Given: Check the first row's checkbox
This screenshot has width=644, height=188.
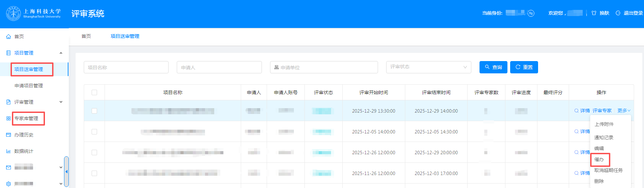Looking at the screenshot, I should click(x=94, y=111).
